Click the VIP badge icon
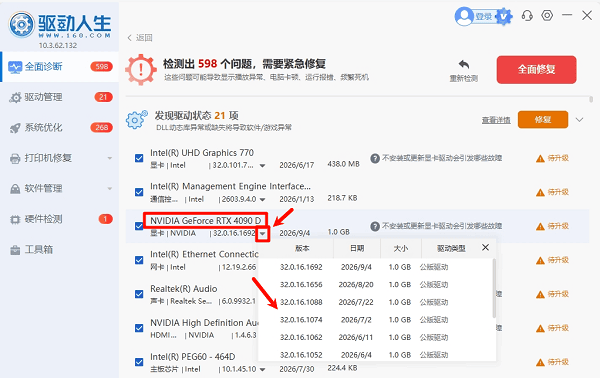The width and height of the screenshot is (600, 378). coord(504,16)
